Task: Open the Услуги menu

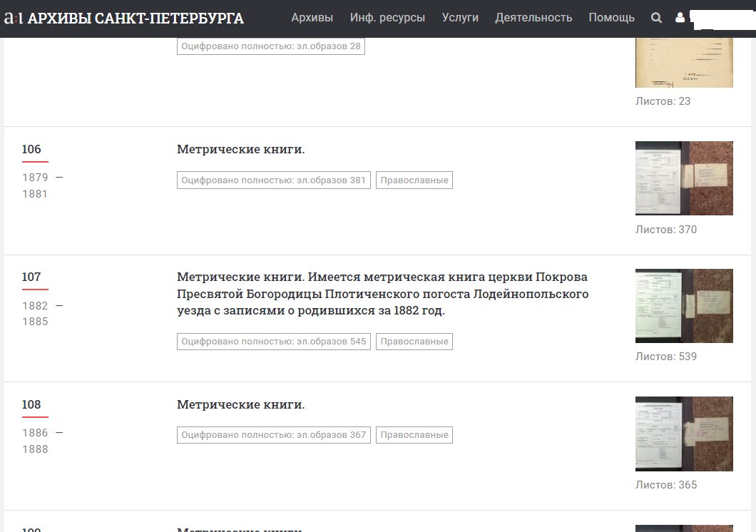Action: (460, 18)
